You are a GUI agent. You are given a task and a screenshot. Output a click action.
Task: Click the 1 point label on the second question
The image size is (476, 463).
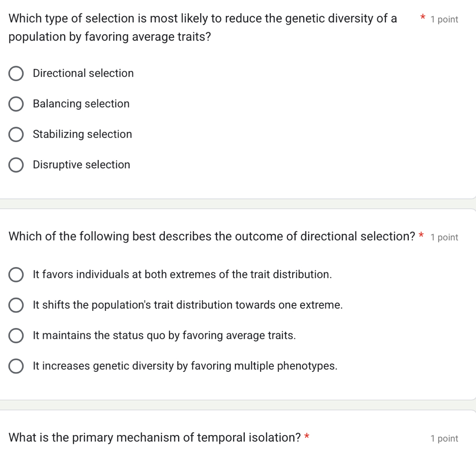(444, 237)
